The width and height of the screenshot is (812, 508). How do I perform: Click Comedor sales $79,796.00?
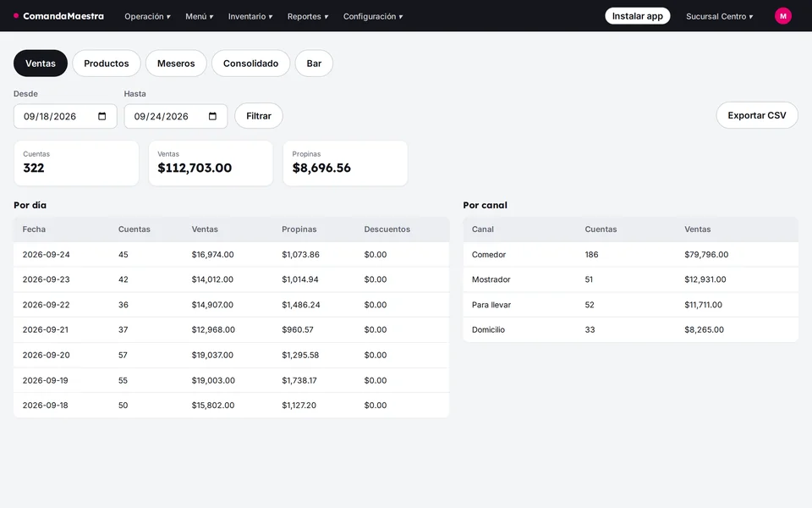click(706, 255)
